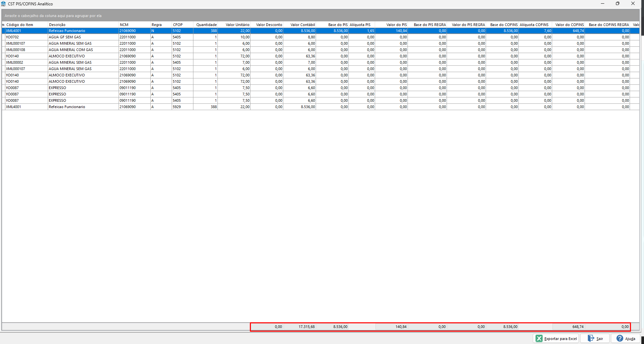Screen dimensions: 644x344
Task: Click the 140,84 total in footer
Action: (401, 327)
